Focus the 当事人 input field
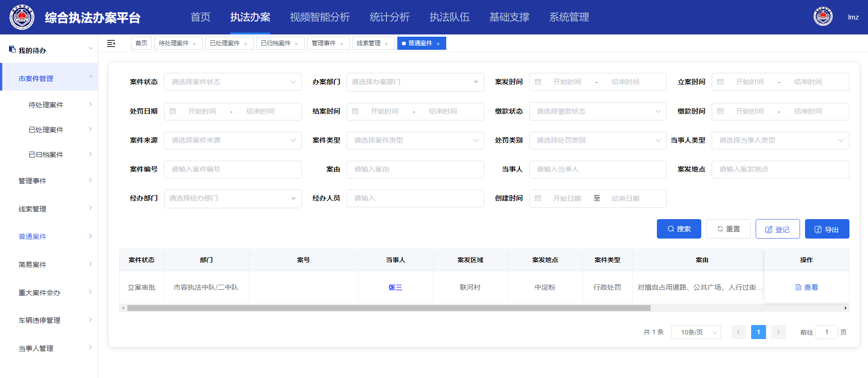The image size is (868, 378). point(598,169)
